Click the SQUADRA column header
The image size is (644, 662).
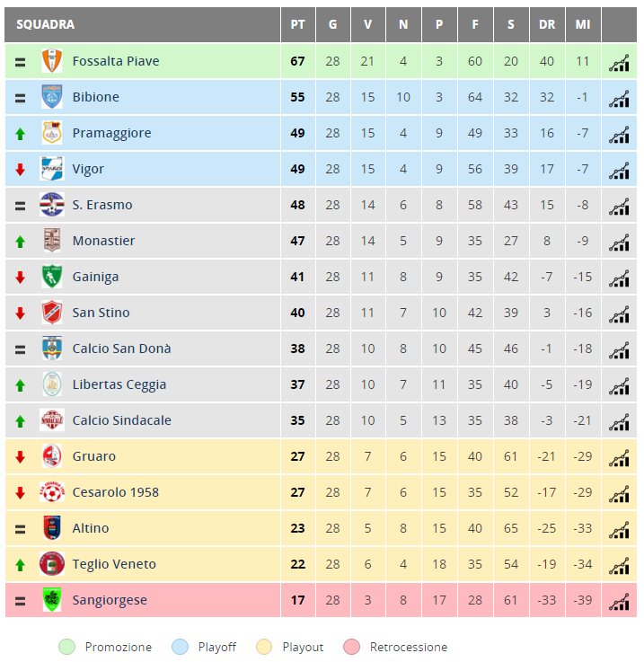point(46,24)
